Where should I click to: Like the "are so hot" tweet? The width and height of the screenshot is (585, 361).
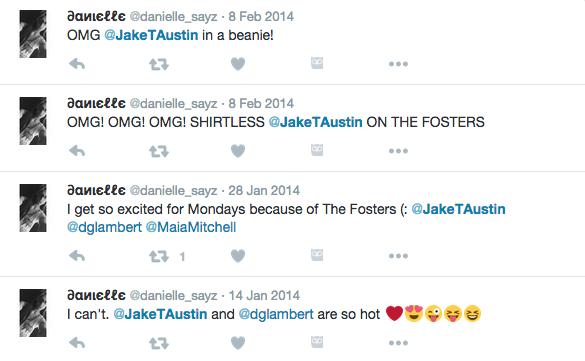[x=238, y=343]
